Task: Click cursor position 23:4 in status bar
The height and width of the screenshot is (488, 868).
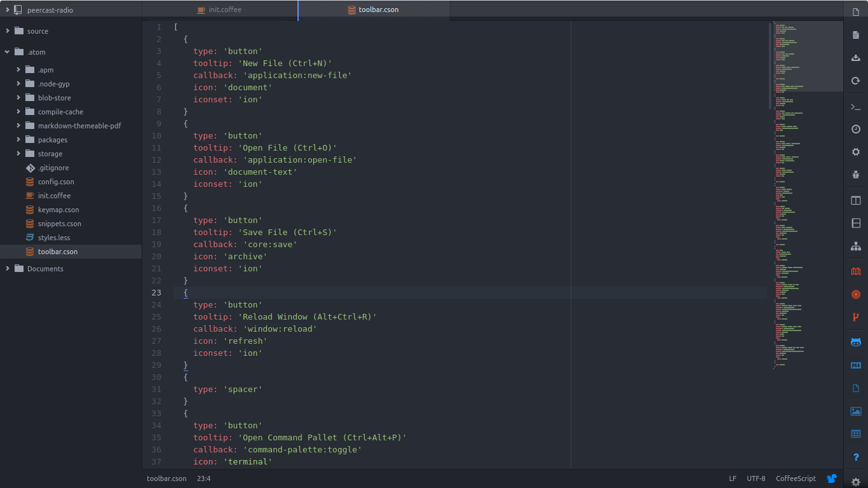Action: point(204,478)
